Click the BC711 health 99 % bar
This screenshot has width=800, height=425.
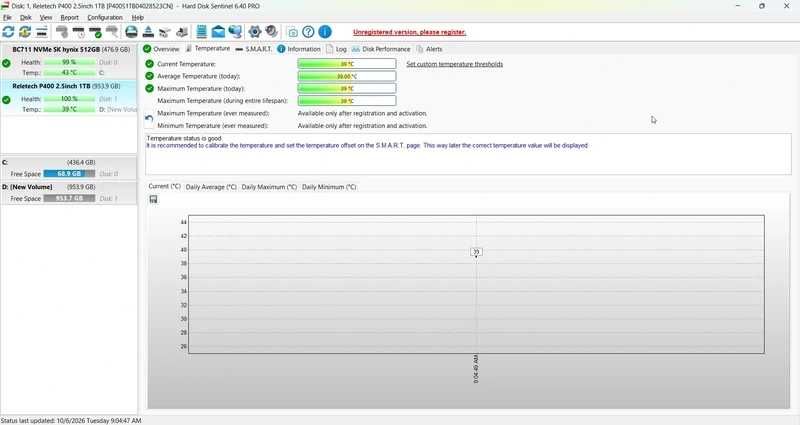click(69, 62)
